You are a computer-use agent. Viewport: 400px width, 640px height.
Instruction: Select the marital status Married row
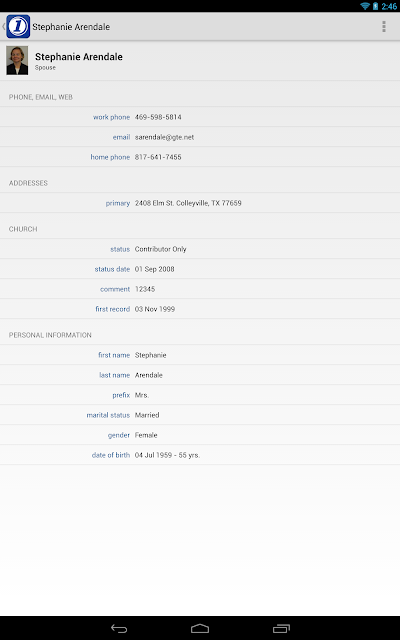click(x=200, y=415)
